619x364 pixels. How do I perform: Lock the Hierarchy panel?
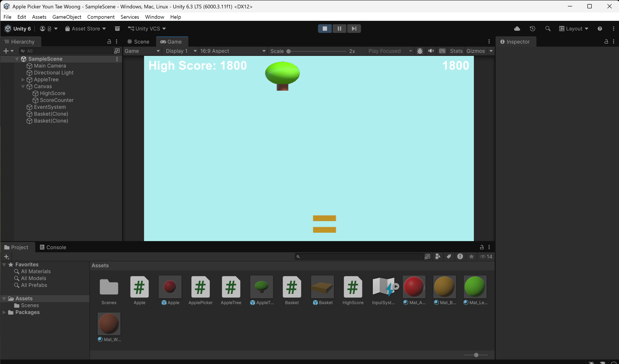tap(109, 41)
